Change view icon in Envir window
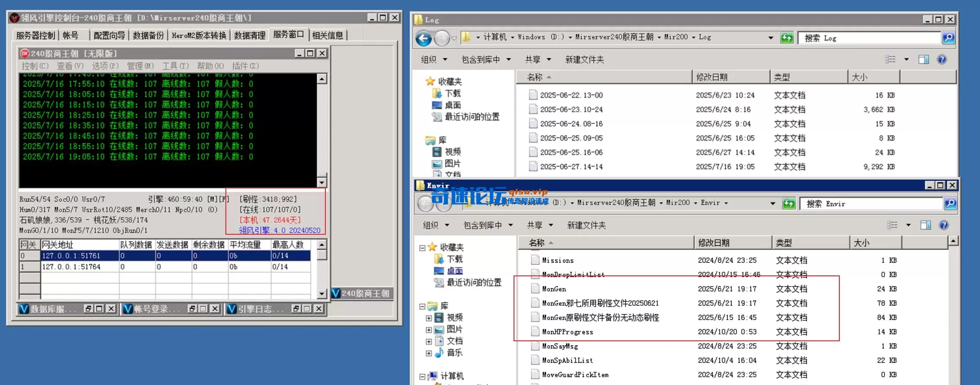Screen dimensions: 980x385 [892, 225]
